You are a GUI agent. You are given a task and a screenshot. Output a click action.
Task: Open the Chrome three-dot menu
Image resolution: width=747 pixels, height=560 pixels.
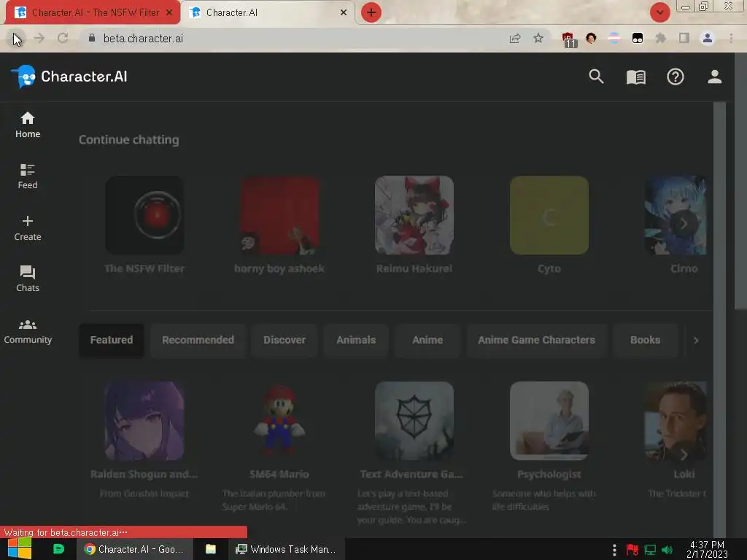pyautogui.click(x=731, y=38)
